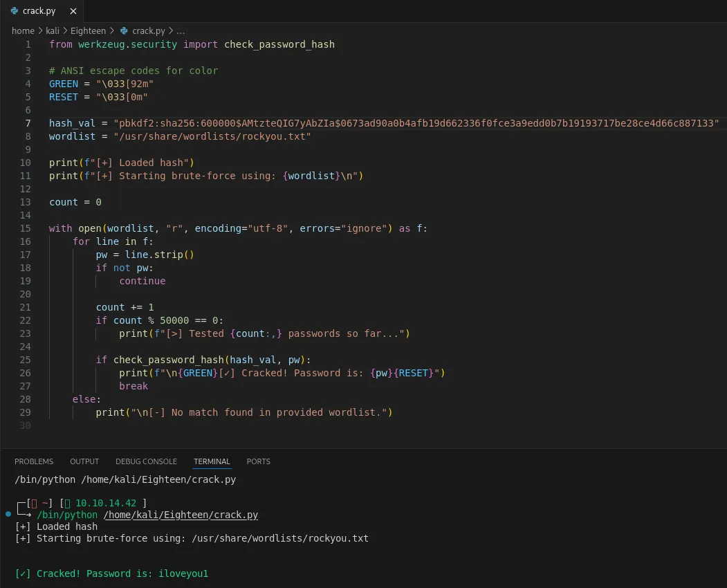Open the "home" breadcrumb segment

click(x=23, y=31)
